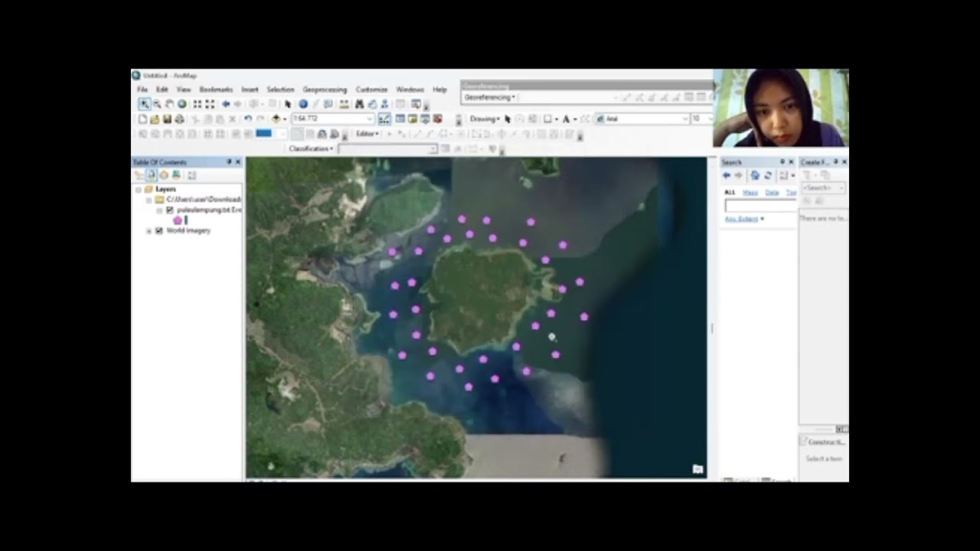Screen dimensions: 980x551
Task: Open the Selection menu
Action: [280, 90]
